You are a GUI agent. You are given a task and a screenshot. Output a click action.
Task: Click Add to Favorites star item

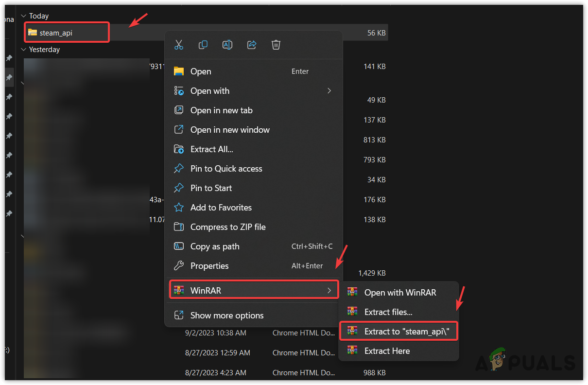click(x=221, y=208)
